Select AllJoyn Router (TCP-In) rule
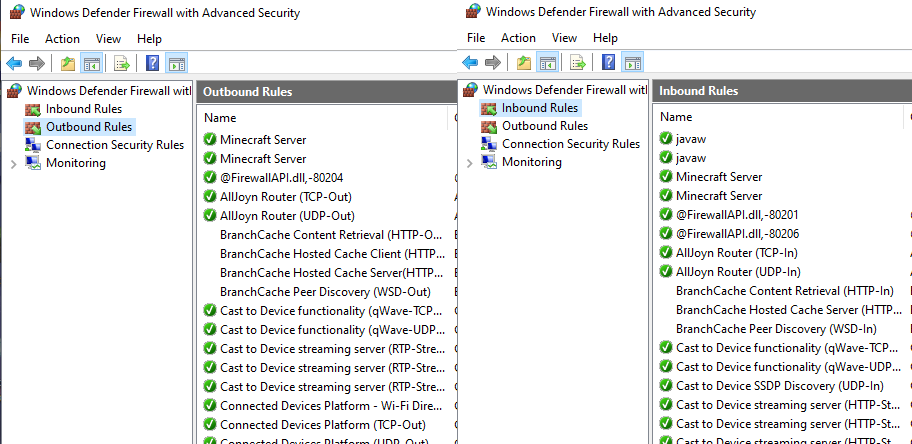This screenshot has height=444, width=912. 736,253
